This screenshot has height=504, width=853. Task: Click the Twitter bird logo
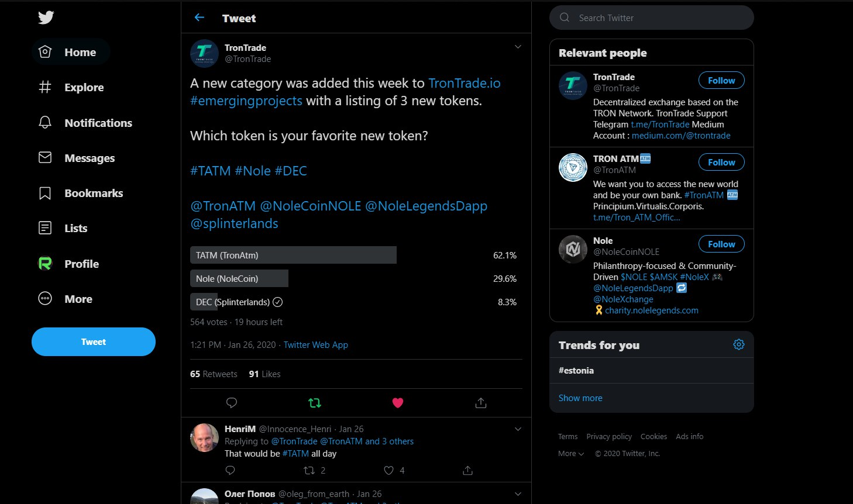(x=46, y=18)
